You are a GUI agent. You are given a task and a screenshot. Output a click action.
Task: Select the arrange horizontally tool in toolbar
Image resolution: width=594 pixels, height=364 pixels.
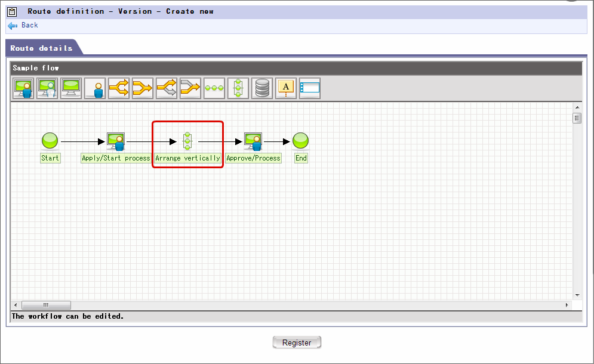(x=214, y=88)
